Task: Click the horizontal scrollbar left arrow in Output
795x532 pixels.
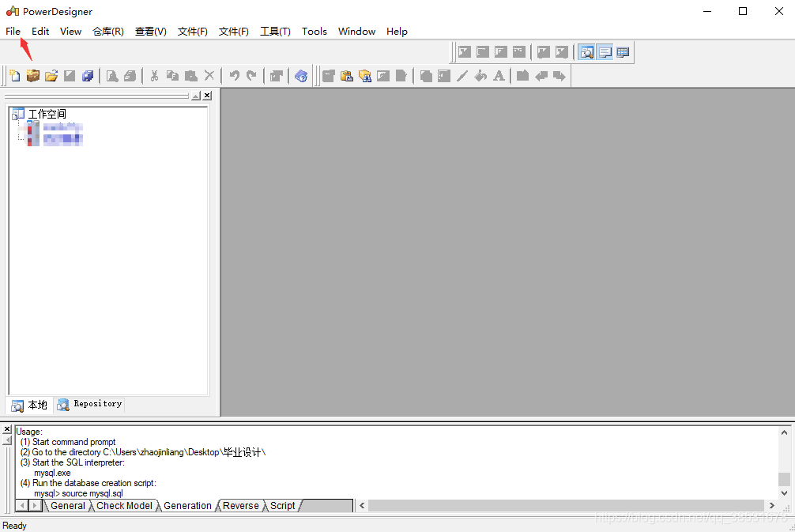Action: [x=362, y=506]
